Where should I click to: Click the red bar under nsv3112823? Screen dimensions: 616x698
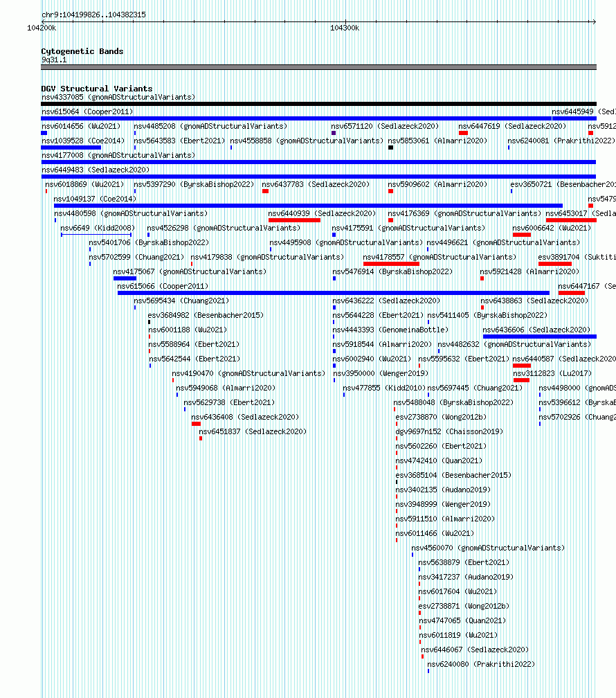tap(521, 380)
